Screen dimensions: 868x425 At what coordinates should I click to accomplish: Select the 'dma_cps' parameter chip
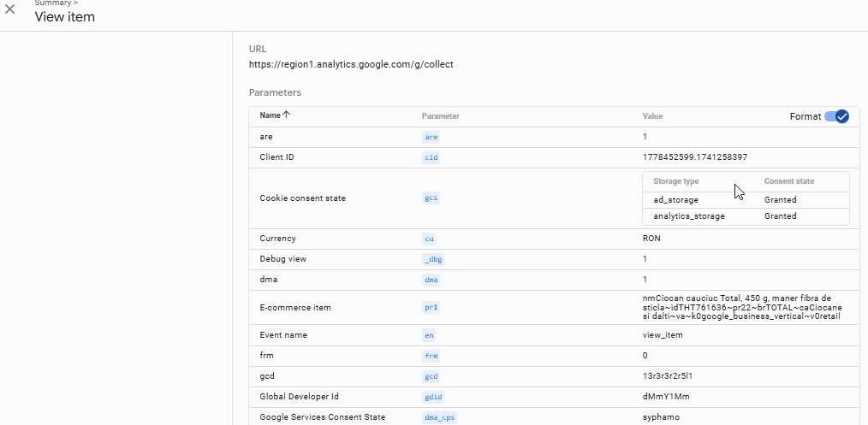coord(439,417)
